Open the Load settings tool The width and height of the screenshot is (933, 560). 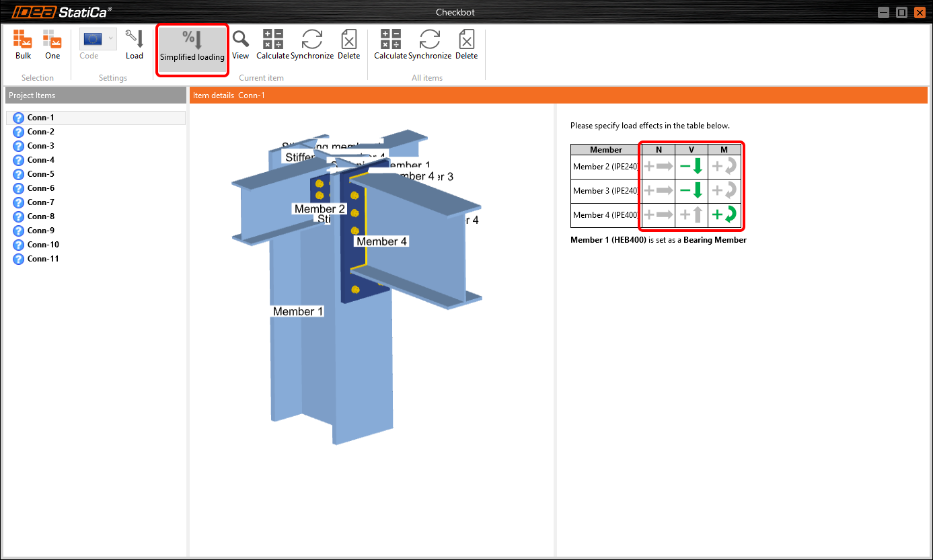click(135, 44)
